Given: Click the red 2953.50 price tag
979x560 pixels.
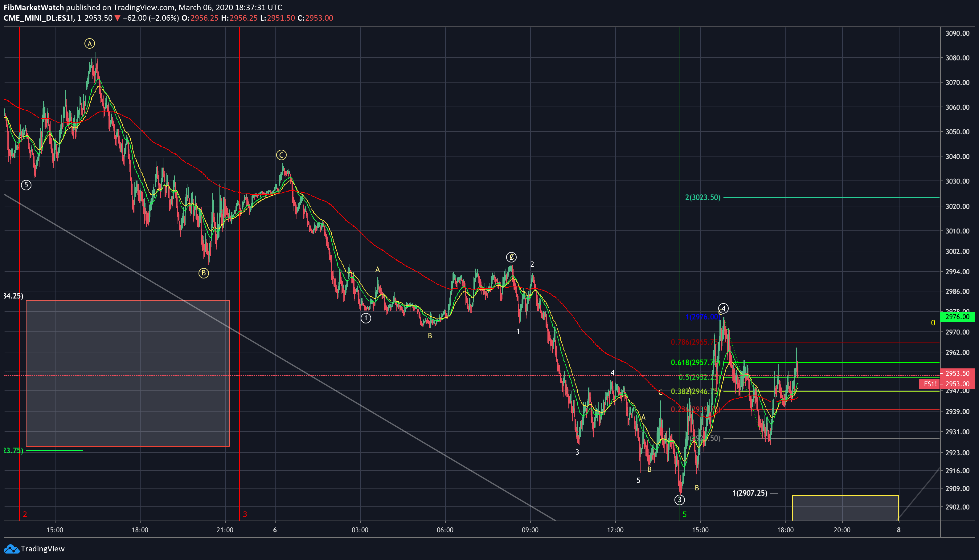Looking at the screenshot, I should 957,373.
